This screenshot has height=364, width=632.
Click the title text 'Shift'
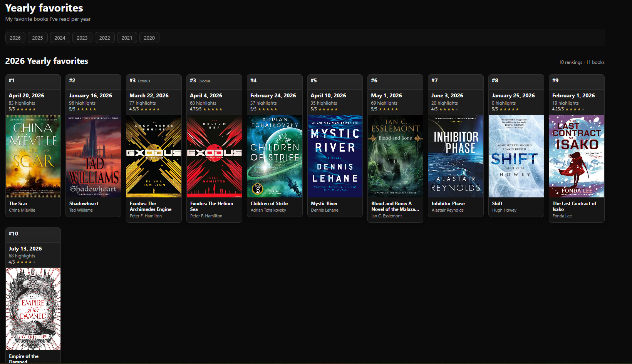click(x=497, y=204)
